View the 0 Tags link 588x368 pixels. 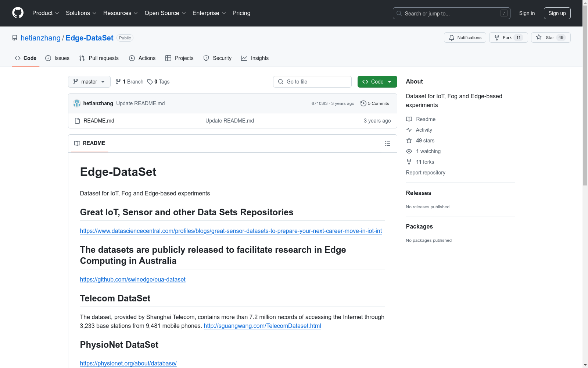tap(158, 82)
